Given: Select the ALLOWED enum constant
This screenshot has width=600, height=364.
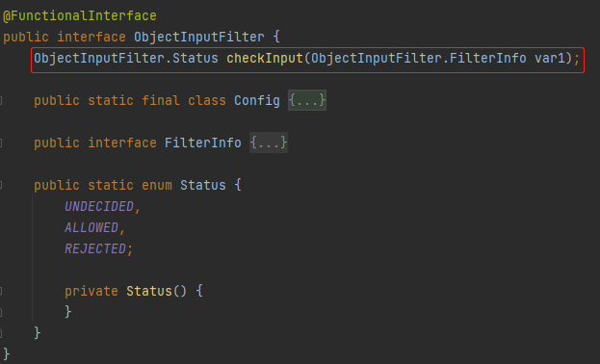Looking at the screenshot, I should point(91,227).
